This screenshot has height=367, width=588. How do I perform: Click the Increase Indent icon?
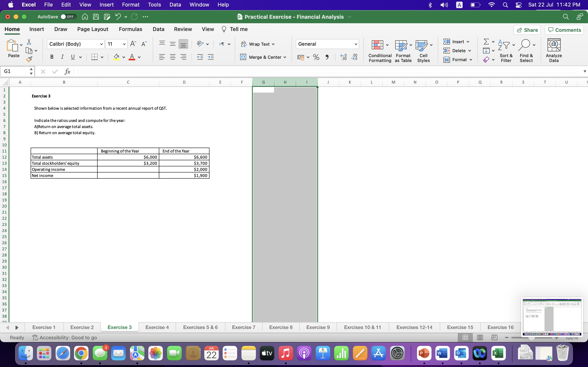coord(211,57)
